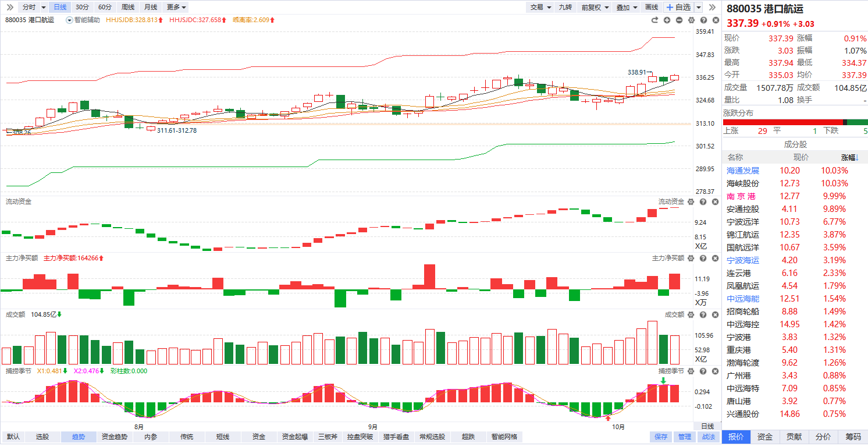The width and height of the screenshot is (868, 446).
Task: Open settings gear of 捕捞季节 indicator
Action: point(691,371)
